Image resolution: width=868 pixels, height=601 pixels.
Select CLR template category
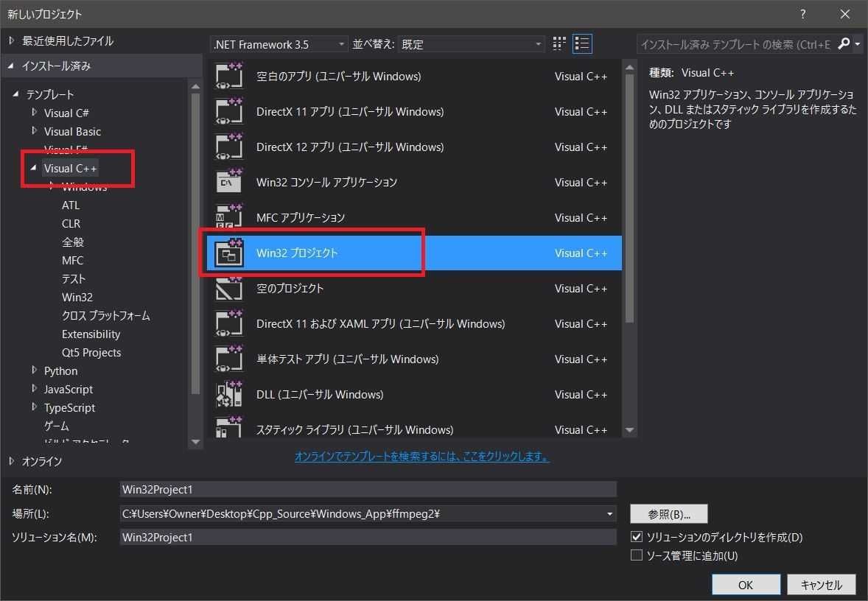pyautogui.click(x=71, y=224)
